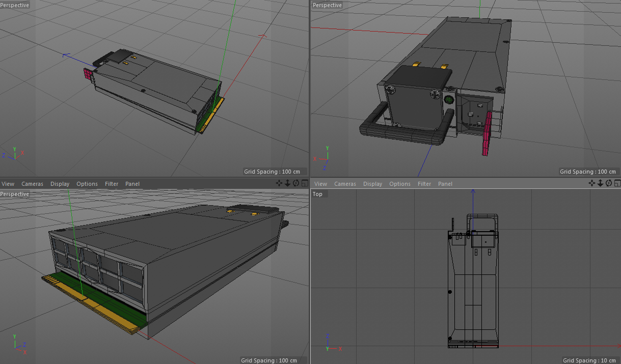The width and height of the screenshot is (621, 364).
Task: Open View menu of the Top viewport
Action: click(321, 184)
